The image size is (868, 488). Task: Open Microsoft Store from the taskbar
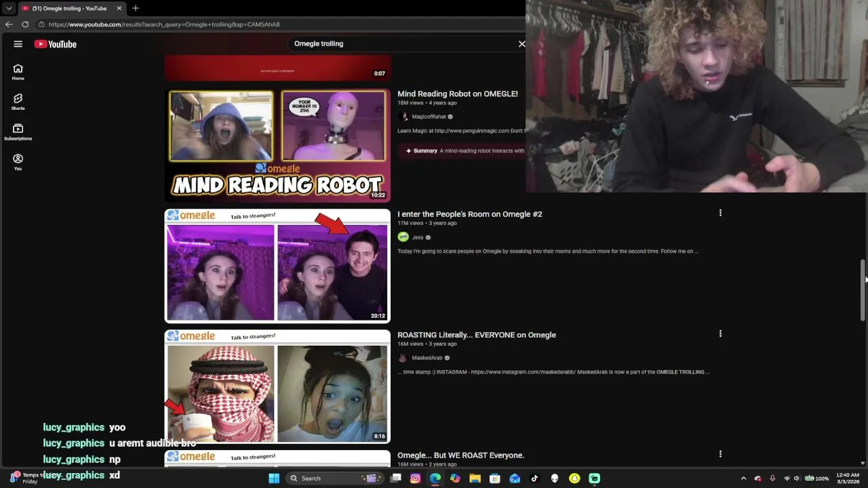pos(495,479)
